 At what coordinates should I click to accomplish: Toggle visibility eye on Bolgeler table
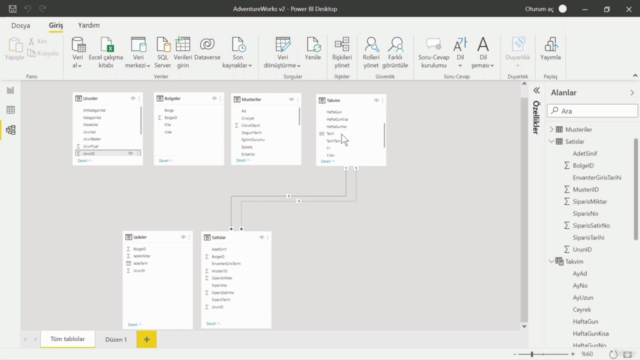click(x=214, y=98)
